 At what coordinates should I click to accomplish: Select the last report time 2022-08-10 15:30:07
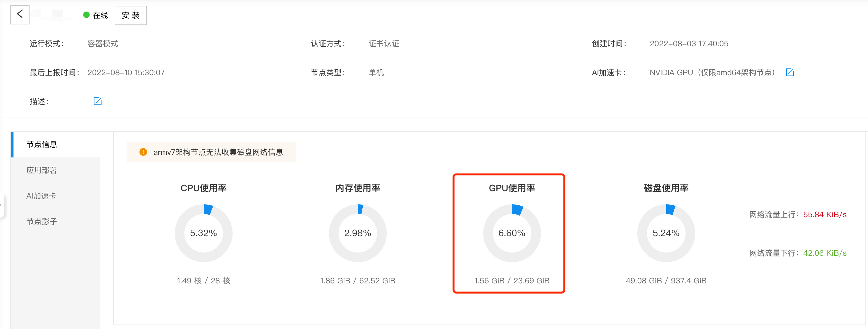tap(126, 73)
